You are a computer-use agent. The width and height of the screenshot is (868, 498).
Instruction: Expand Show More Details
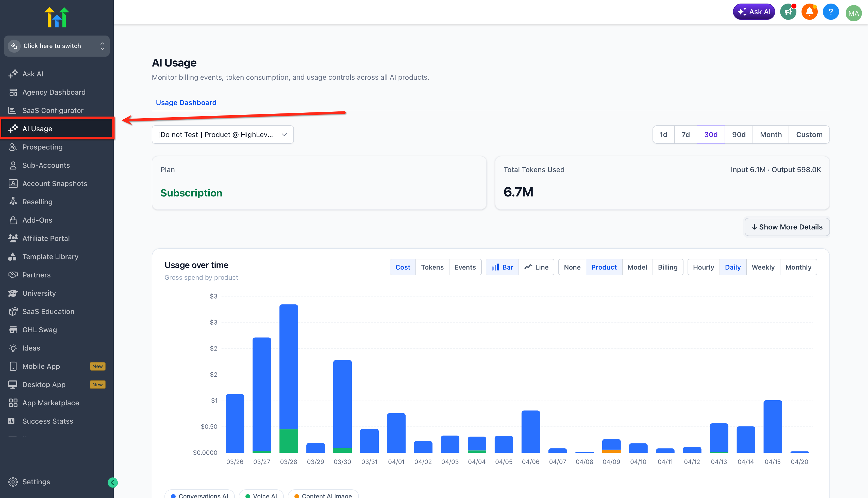click(787, 227)
